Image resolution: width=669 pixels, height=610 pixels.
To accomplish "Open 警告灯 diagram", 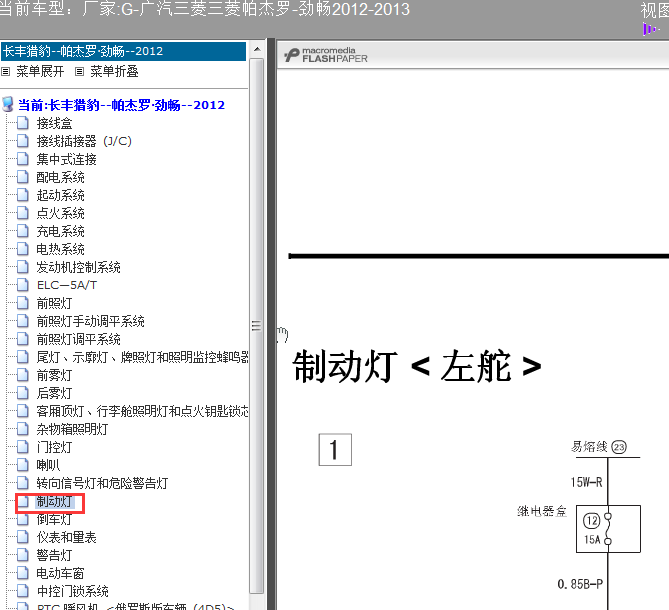I will (54, 555).
